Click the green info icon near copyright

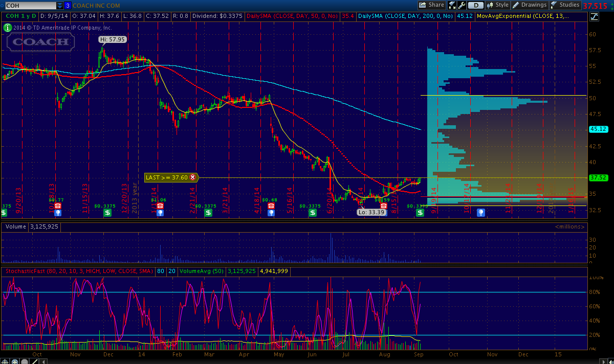click(x=8, y=28)
